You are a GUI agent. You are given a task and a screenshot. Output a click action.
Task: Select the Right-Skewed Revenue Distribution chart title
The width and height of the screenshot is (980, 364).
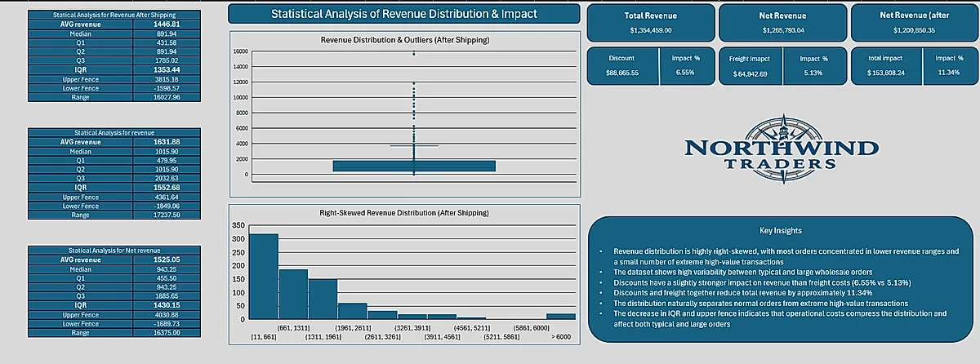(404, 212)
